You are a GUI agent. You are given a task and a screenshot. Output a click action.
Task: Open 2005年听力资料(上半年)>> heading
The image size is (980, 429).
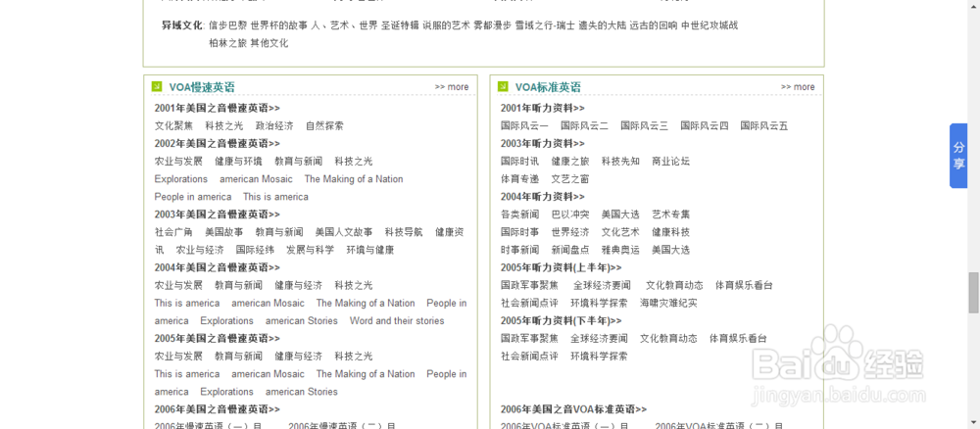(562, 267)
